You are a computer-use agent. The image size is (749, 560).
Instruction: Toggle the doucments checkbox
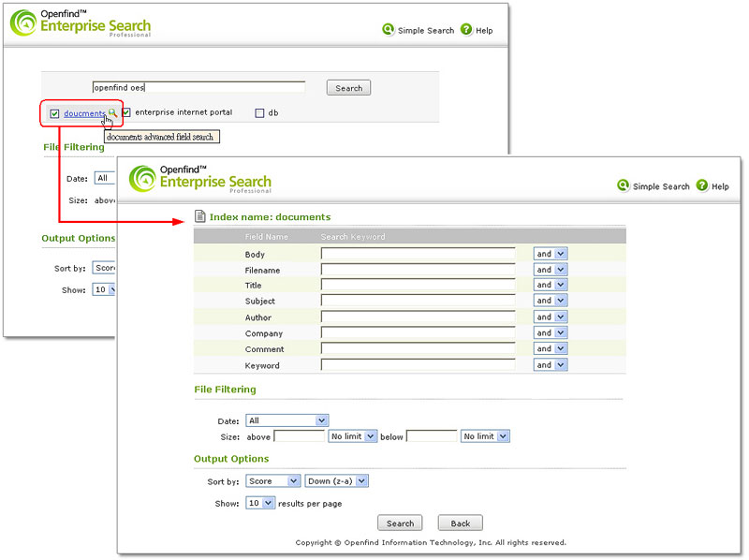click(54, 113)
